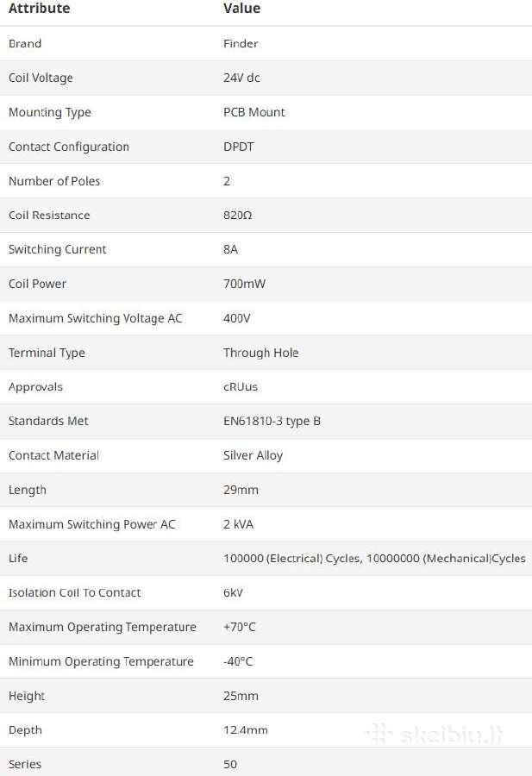Click the Coil Voltage 24V dc value

pyautogui.click(x=241, y=78)
